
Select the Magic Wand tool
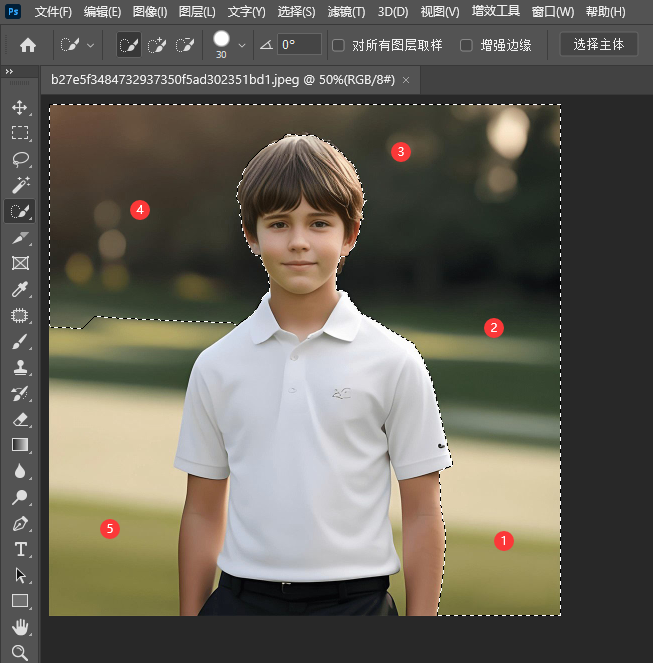pos(20,185)
